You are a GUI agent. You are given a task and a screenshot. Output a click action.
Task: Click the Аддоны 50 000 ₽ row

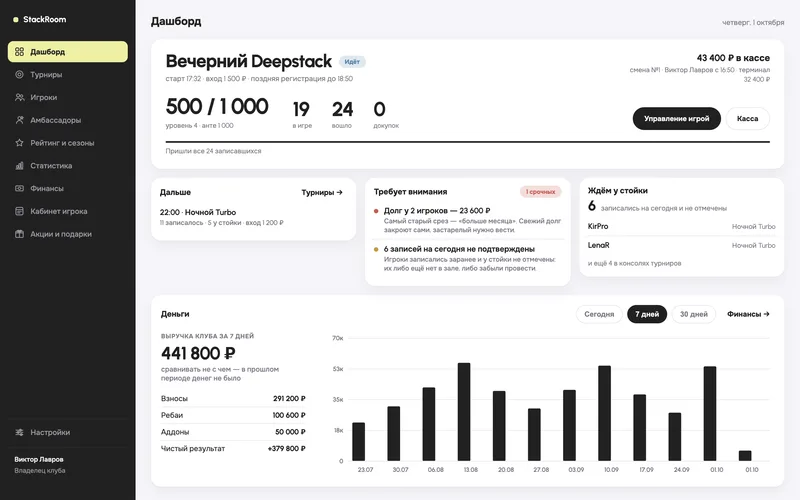pos(233,432)
